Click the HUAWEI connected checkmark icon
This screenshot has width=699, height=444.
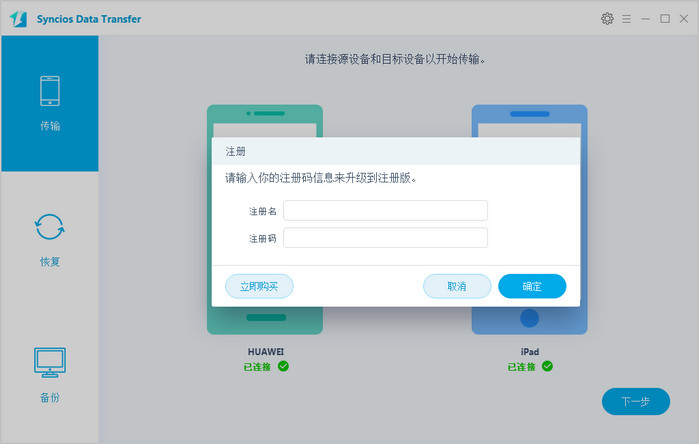coord(283,366)
